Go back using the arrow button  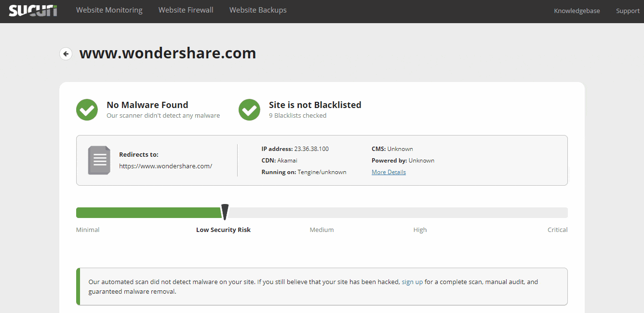point(66,54)
